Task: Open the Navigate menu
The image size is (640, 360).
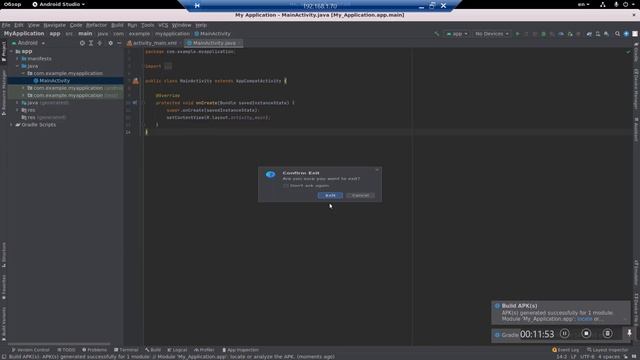Action: click(54, 25)
